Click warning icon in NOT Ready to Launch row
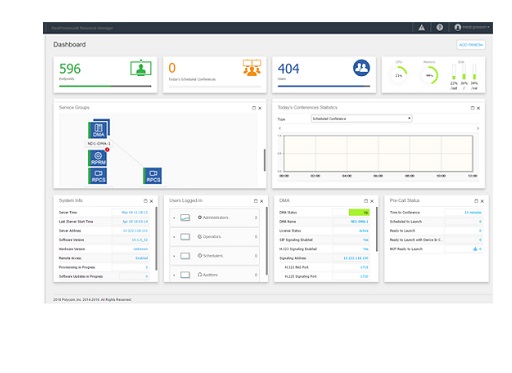 pyautogui.click(x=475, y=249)
